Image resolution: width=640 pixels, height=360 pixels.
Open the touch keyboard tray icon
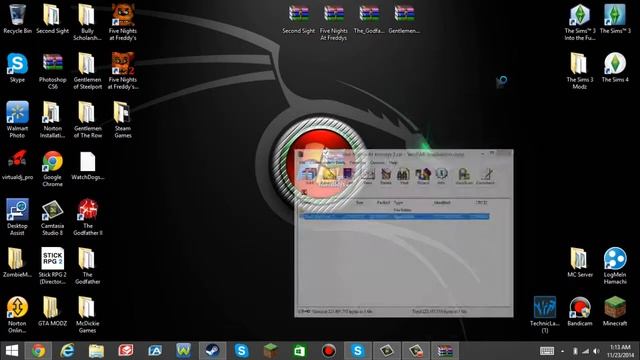547,351
